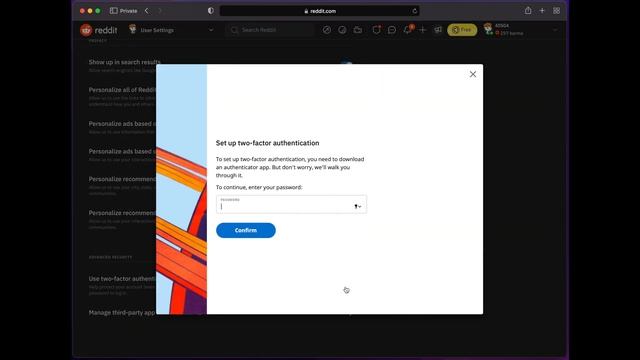
Task: Open the moderation shield icon
Action: click(376, 30)
